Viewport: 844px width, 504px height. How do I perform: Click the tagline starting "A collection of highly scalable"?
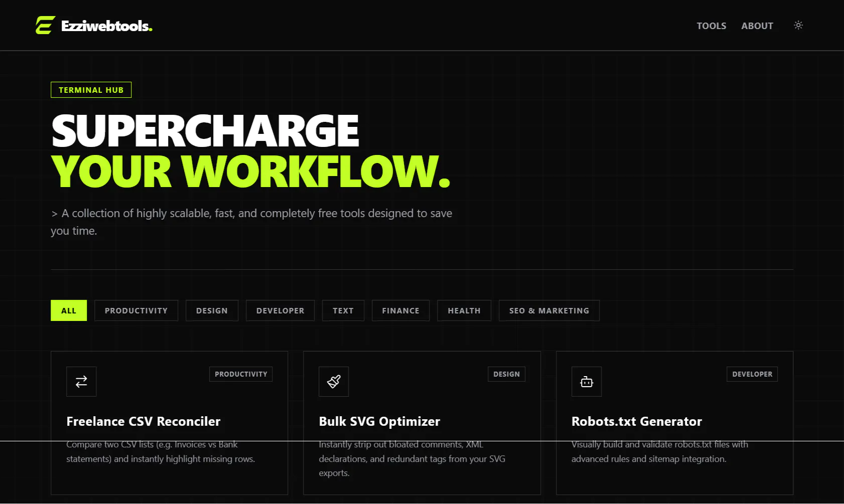(x=251, y=222)
